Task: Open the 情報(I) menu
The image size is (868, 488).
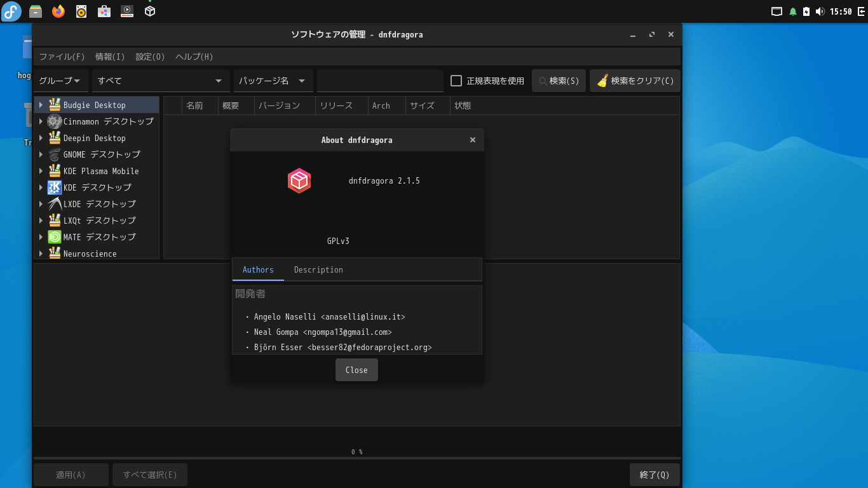Action: pyautogui.click(x=110, y=57)
